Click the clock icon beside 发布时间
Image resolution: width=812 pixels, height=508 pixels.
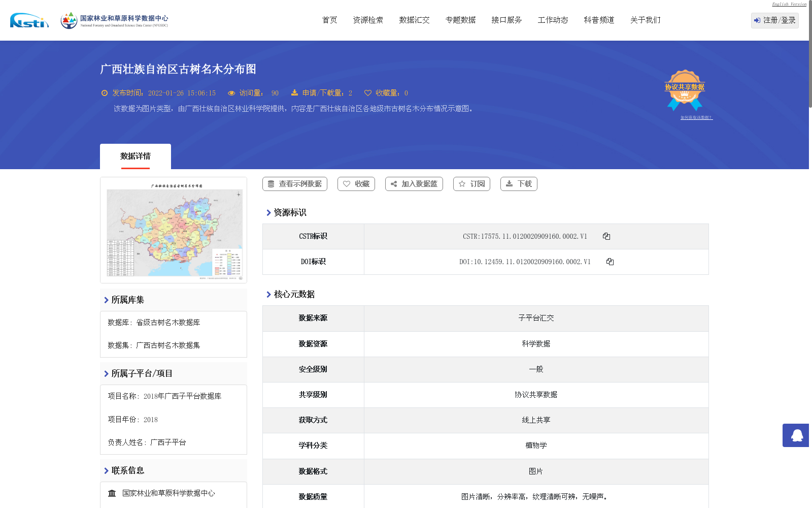click(105, 93)
